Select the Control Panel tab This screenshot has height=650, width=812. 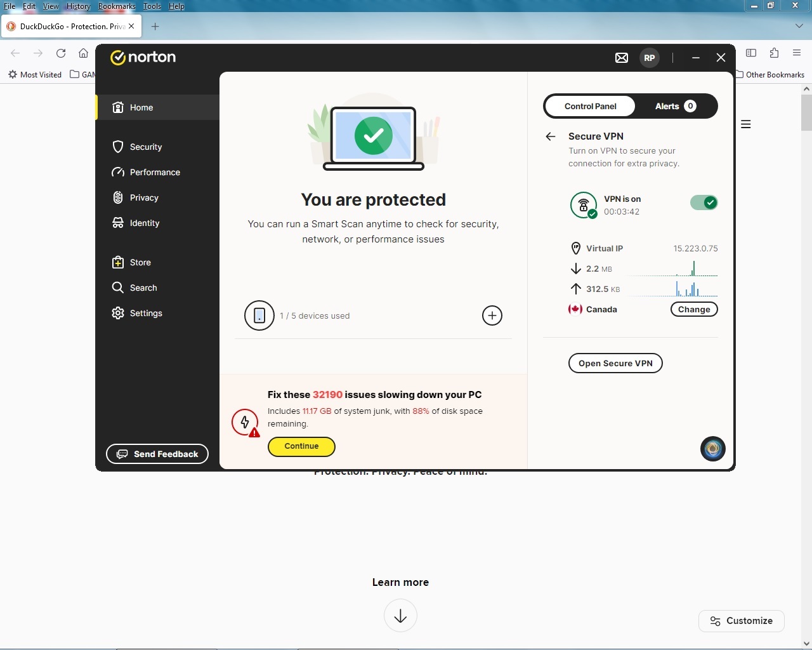click(590, 106)
